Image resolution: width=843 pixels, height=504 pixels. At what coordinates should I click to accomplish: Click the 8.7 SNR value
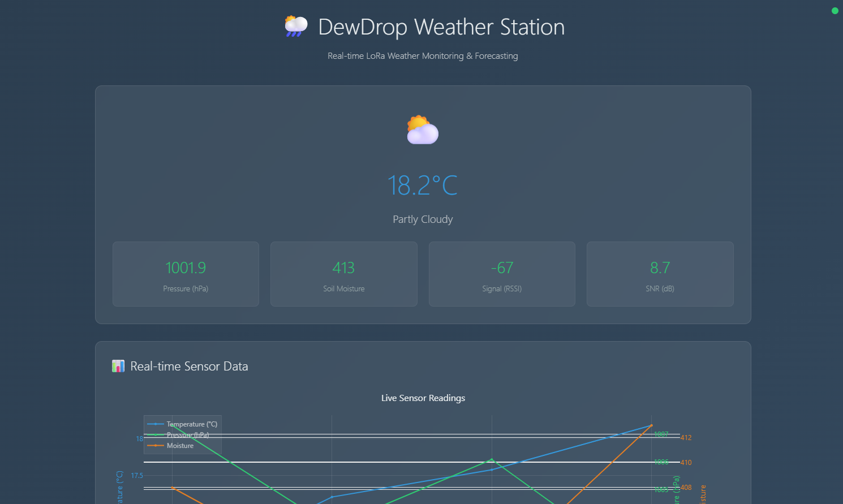coord(660,268)
